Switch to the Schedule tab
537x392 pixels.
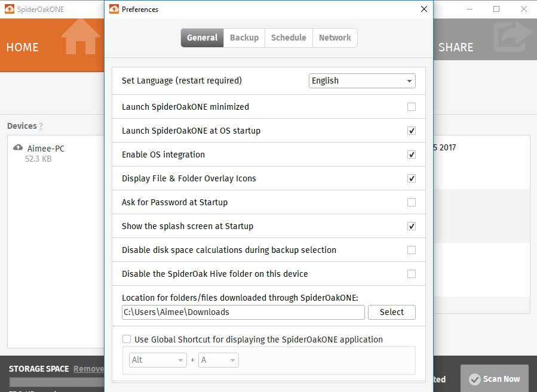[x=289, y=38]
